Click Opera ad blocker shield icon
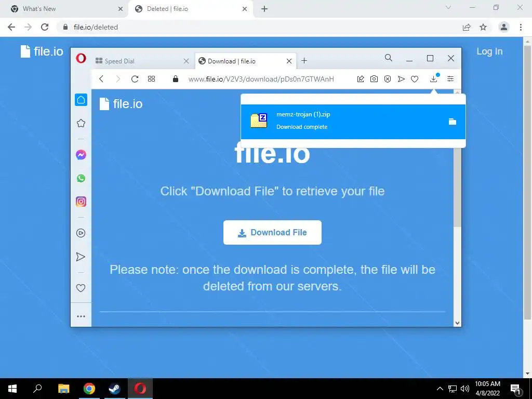The image size is (532, 399). [x=388, y=79]
